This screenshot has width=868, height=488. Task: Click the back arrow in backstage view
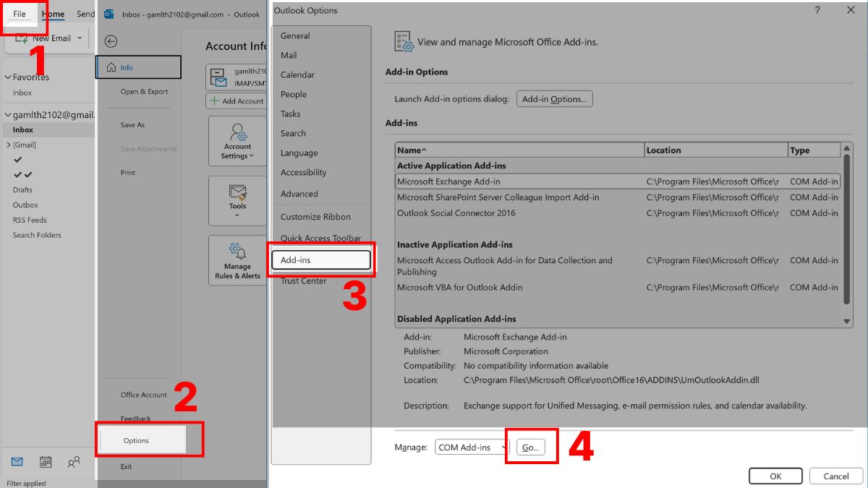coord(111,42)
